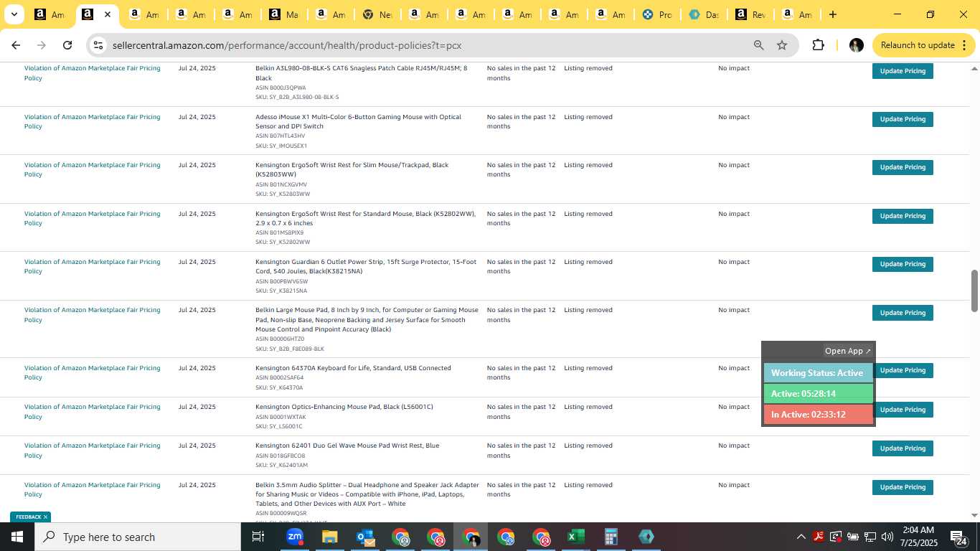Viewport: 980px width, 551px height.
Task: Open Fair Pricing violation link for Belkin Patch Cable
Action: point(93,72)
